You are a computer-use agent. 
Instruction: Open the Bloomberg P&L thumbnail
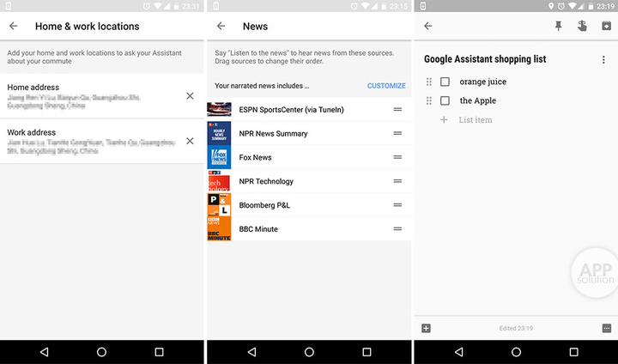pos(219,205)
